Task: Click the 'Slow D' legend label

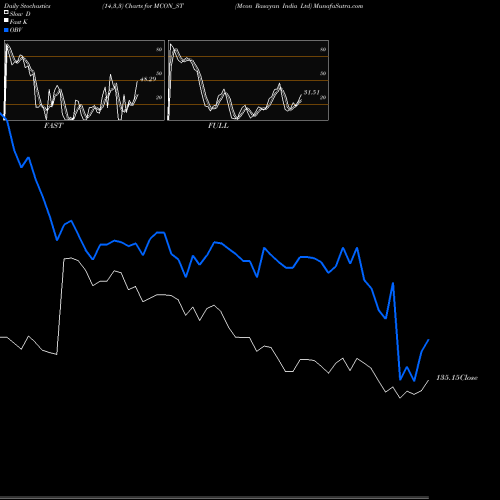Action: (x=20, y=14)
